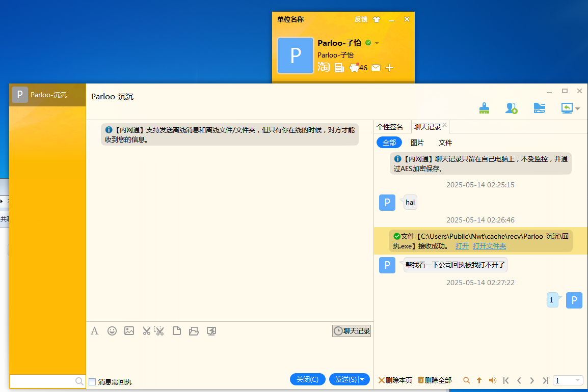The width and height of the screenshot is (588, 392).
Task: Click the send folder icon
Action: pos(194,331)
